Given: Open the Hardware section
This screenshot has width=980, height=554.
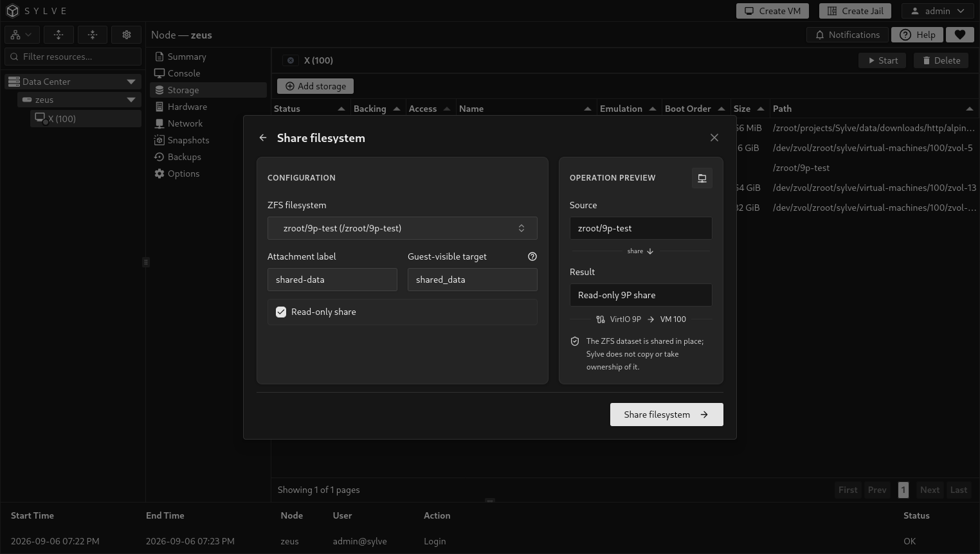Looking at the screenshot, I should (208, 107).
